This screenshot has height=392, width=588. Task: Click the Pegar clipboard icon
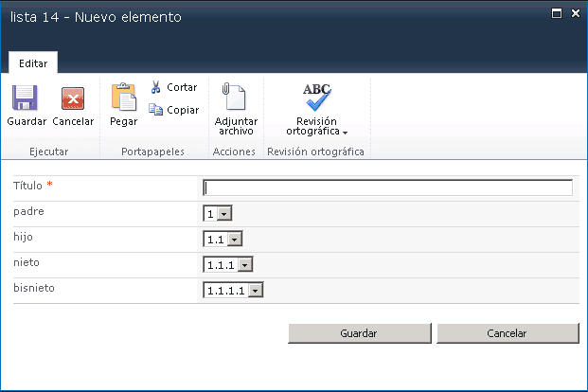click(x=124, y=97)
